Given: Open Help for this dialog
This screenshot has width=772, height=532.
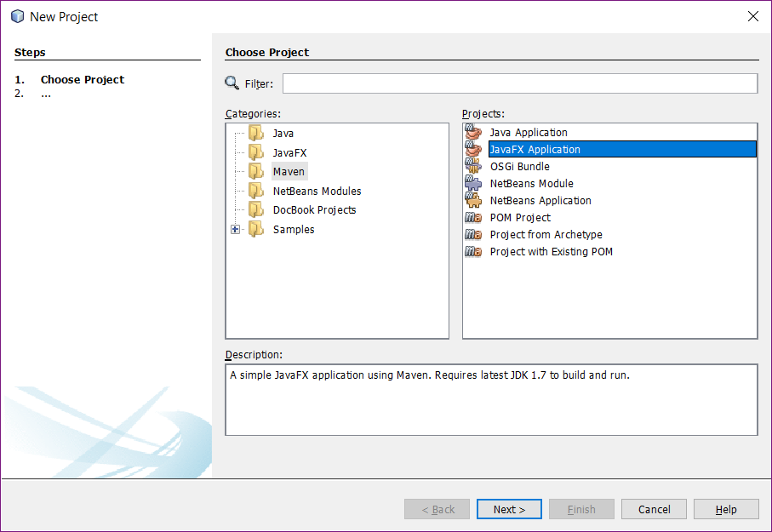Looking at the screenshot, I should click(x=726, y=509).
